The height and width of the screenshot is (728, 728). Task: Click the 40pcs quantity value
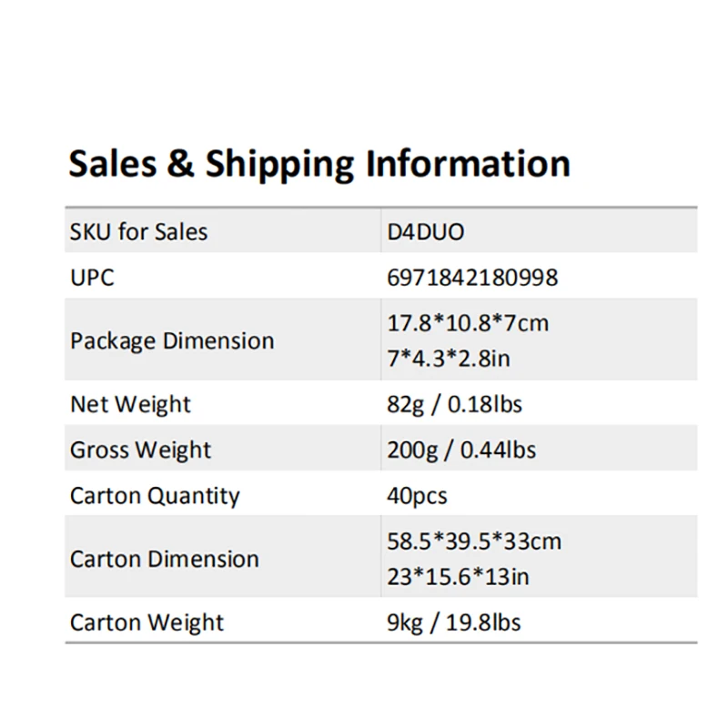(417, 496)
